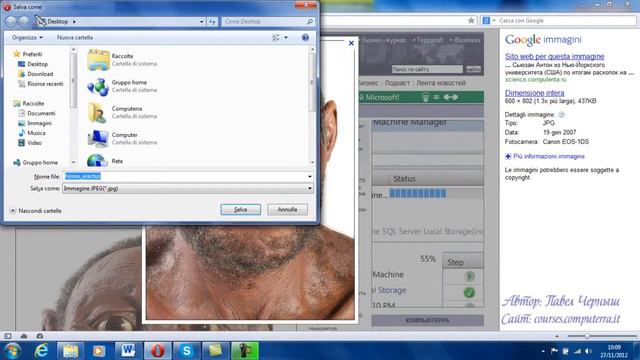Switch to Microsoft Word in the taskbar
640x360 pixels.
pyautogui.click(x=128, y=351)
